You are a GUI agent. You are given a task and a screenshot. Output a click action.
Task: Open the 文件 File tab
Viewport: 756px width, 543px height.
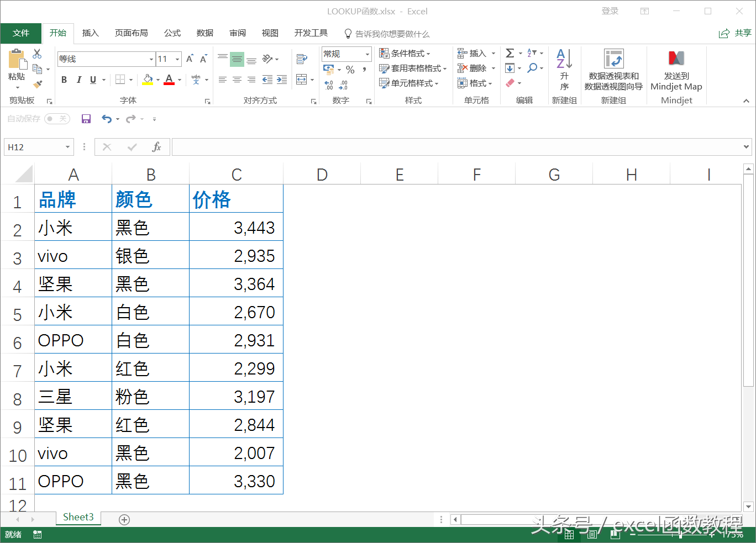click(21, 33)
